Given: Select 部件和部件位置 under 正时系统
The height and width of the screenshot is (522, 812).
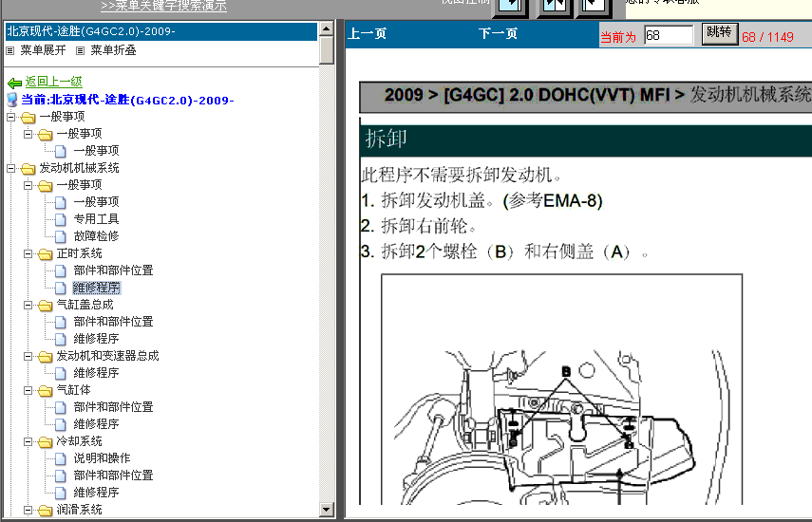Looking at the screenshot, I should point(113,270).
